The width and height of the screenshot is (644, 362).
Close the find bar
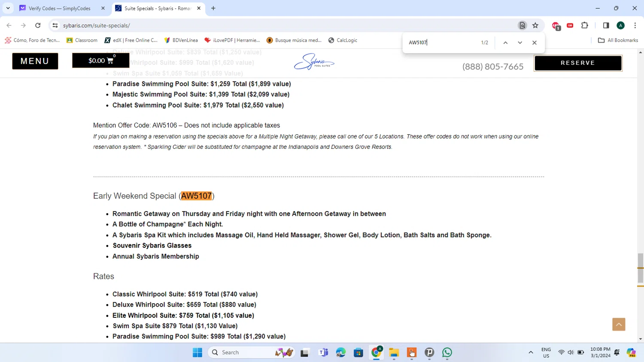[x=535, y=42]
